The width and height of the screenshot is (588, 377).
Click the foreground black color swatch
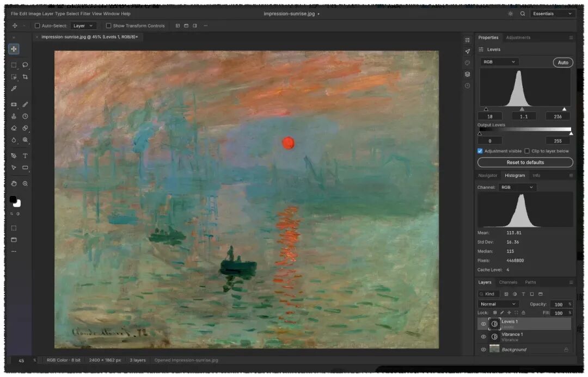click(x=13, y=199)
